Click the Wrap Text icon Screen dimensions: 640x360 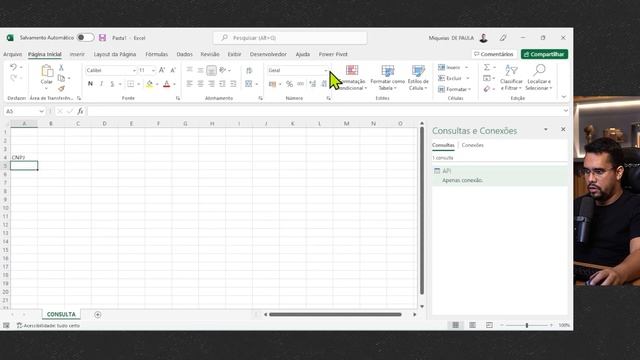pos(249,70)
